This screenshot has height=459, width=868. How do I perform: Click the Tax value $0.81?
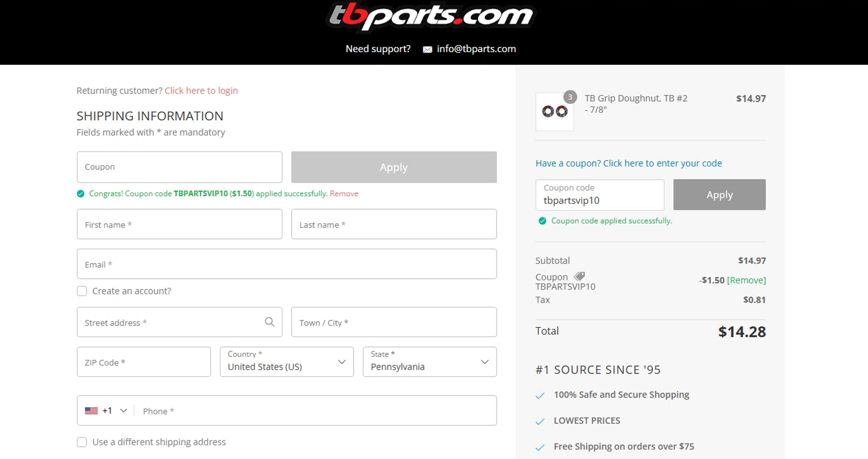(x=755, y=300)
